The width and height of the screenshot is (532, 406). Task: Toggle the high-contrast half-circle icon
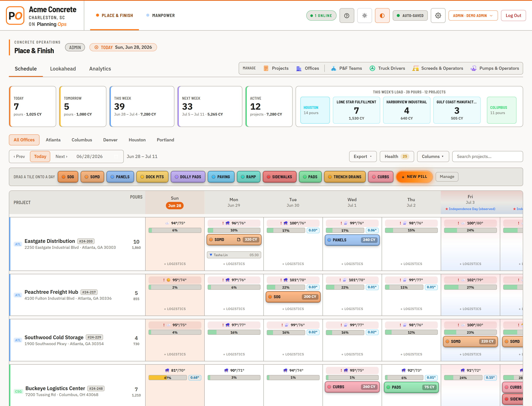click(382, 16)
